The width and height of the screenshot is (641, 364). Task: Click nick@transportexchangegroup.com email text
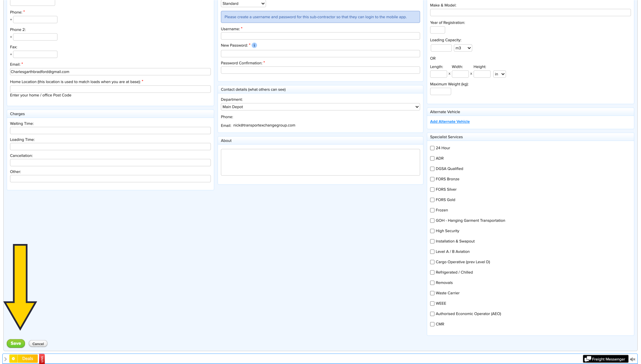(264, 125)
